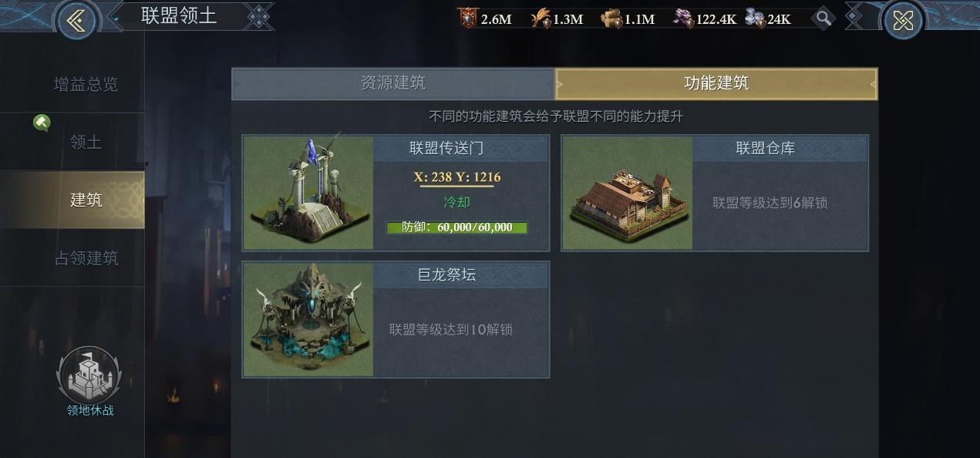The height and width of the screenshot is (458, 980).
Task: Tap the 24K silver resource icon
Action: point(755,18)
